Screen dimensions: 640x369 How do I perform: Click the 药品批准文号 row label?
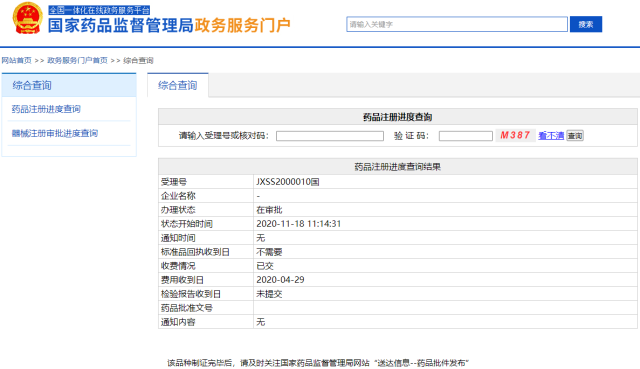[187, 308]
